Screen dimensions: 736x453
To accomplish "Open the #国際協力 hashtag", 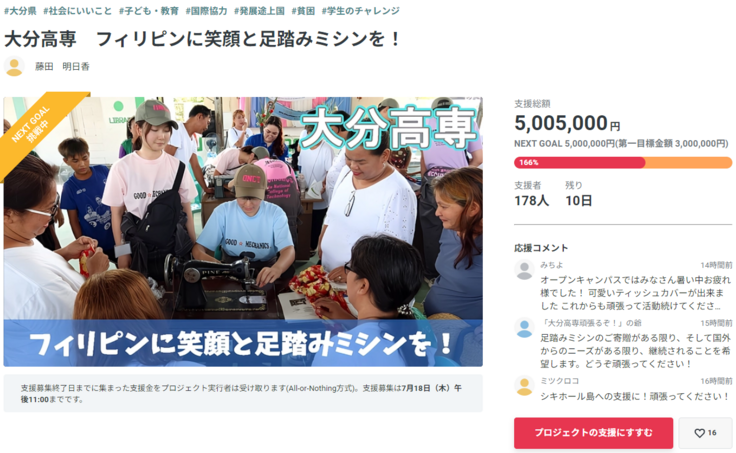I will [x=206, y=11].
